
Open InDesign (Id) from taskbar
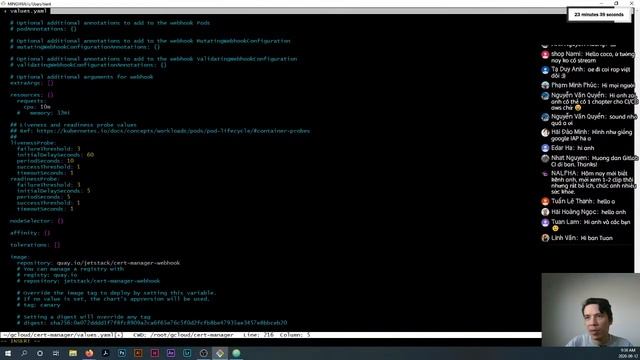point(154,353)
